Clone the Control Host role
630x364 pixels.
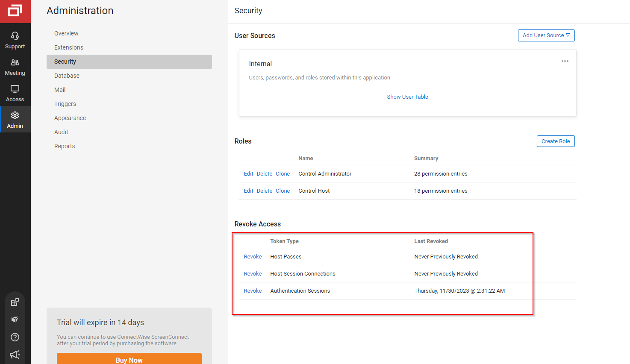tap(283, 191)
